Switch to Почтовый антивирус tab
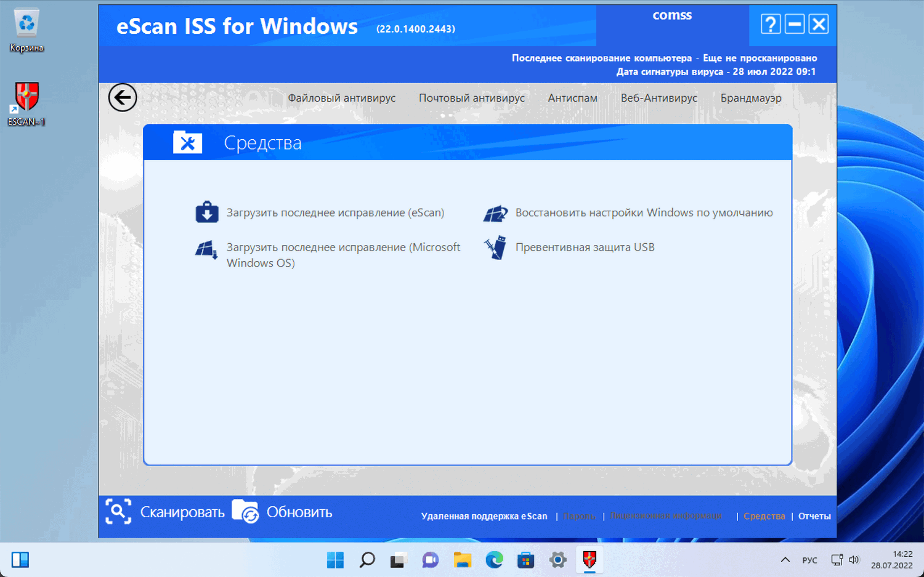This screenshot has width=924, height=577. [472, 98]
